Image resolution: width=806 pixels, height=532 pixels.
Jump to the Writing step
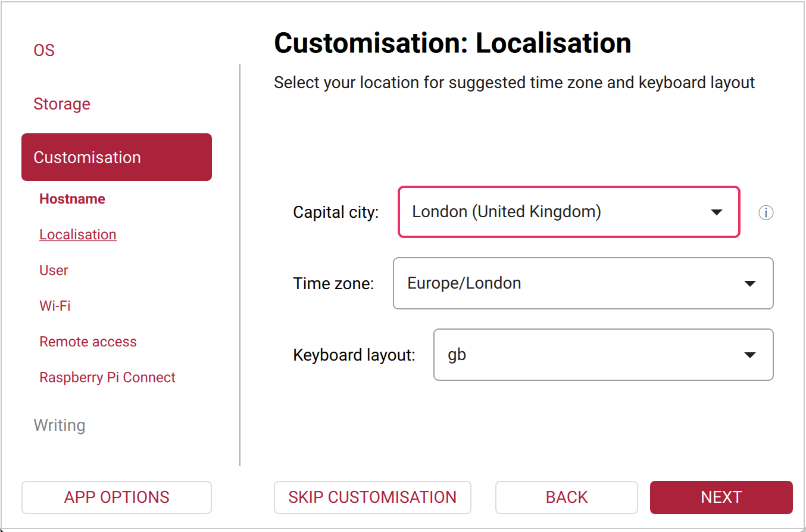click(x=60, y=425)
